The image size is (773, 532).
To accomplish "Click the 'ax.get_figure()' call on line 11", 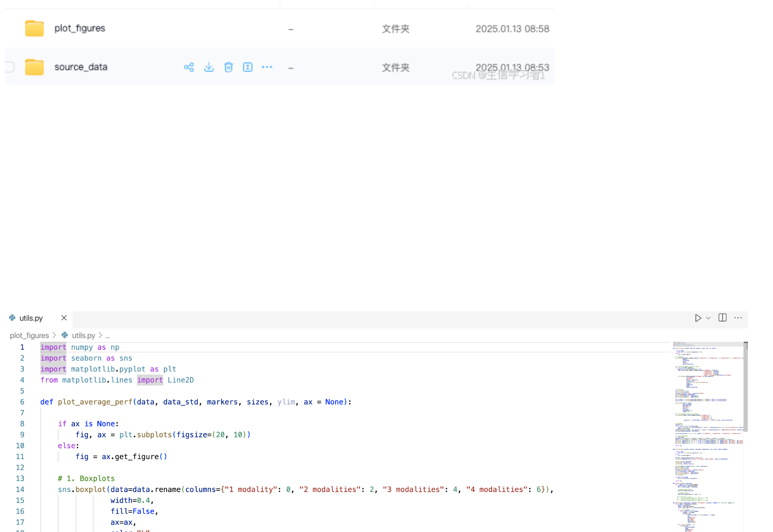I will [135, 457].
